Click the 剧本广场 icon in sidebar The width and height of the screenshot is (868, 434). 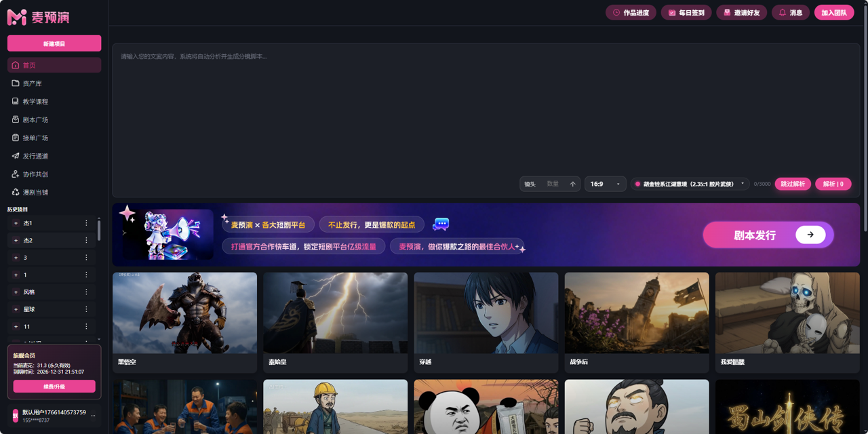pyautogui.click(x=16, y=120)
